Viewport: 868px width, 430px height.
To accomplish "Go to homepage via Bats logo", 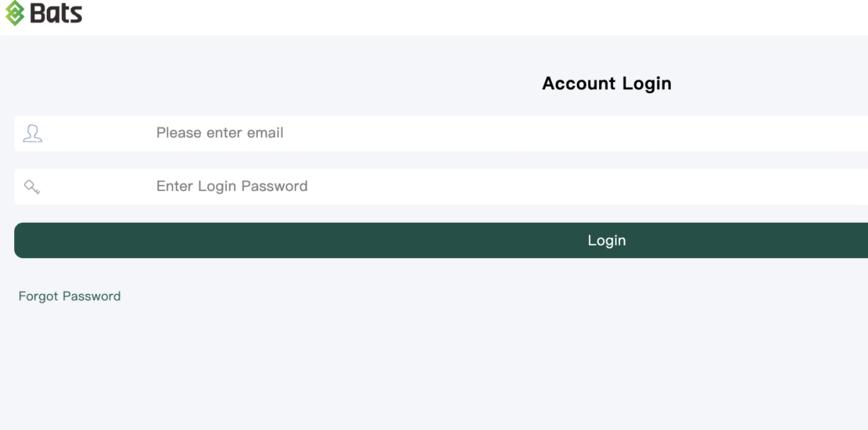I will pos(44,13).
